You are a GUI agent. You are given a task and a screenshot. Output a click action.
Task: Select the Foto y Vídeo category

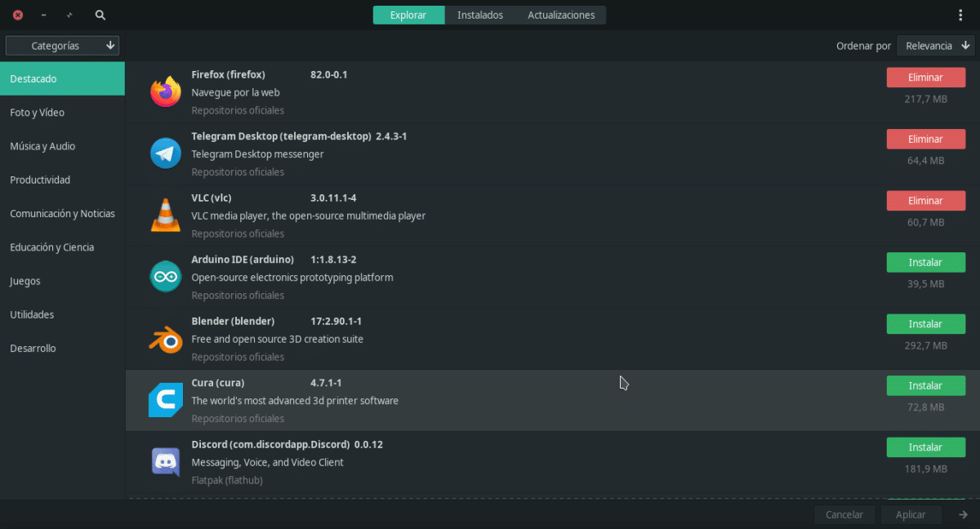click(x=38, y=113)
